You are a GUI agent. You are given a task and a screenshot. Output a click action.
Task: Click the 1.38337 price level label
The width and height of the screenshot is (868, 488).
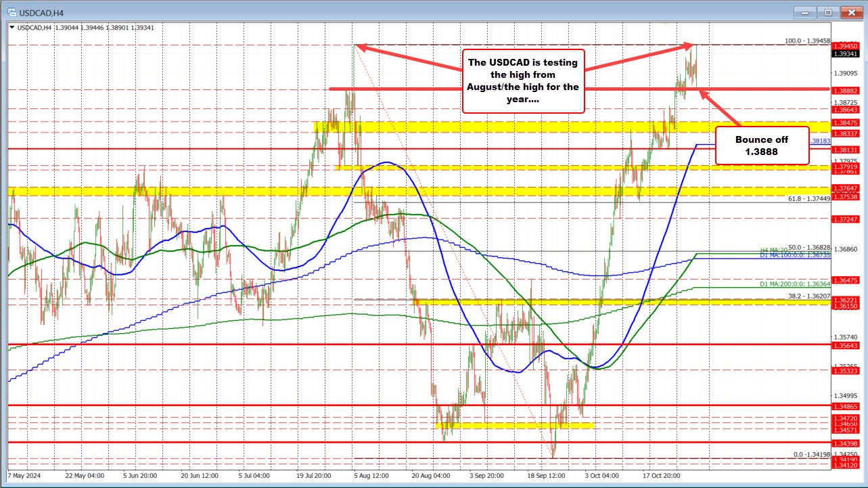pyautogui.click(x=845, y=133)
